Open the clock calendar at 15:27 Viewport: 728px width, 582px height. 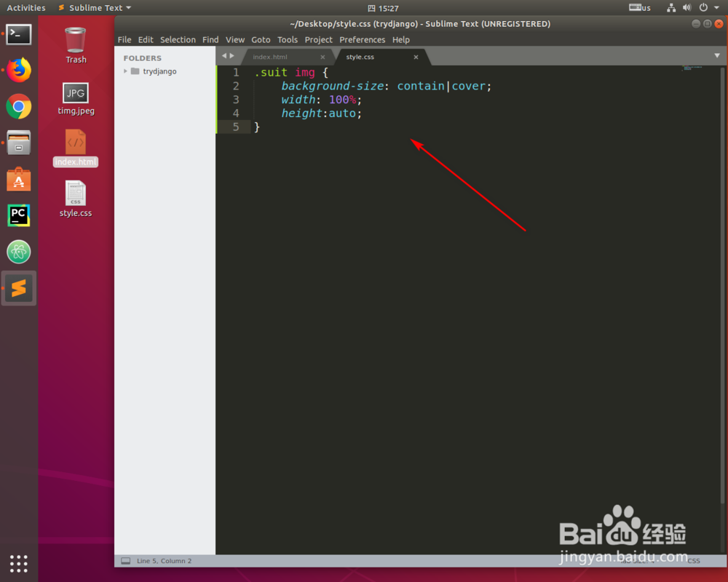click(384, 8)
